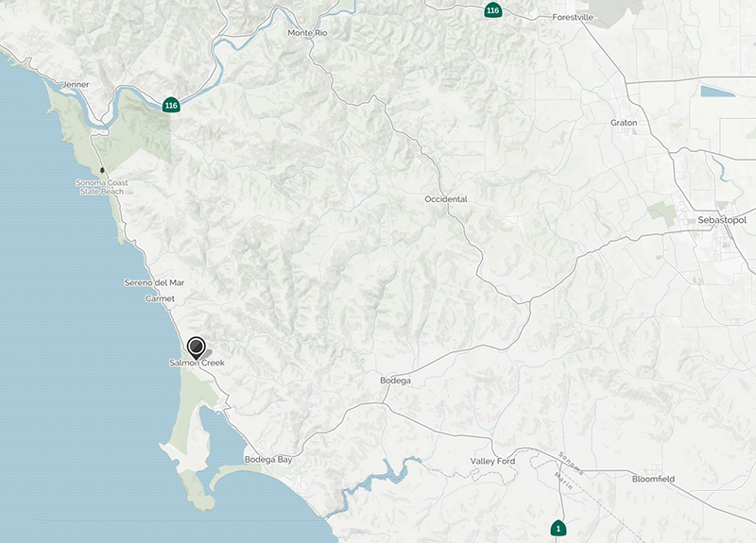Select the Sereno del Mar label

pos(154,282)
